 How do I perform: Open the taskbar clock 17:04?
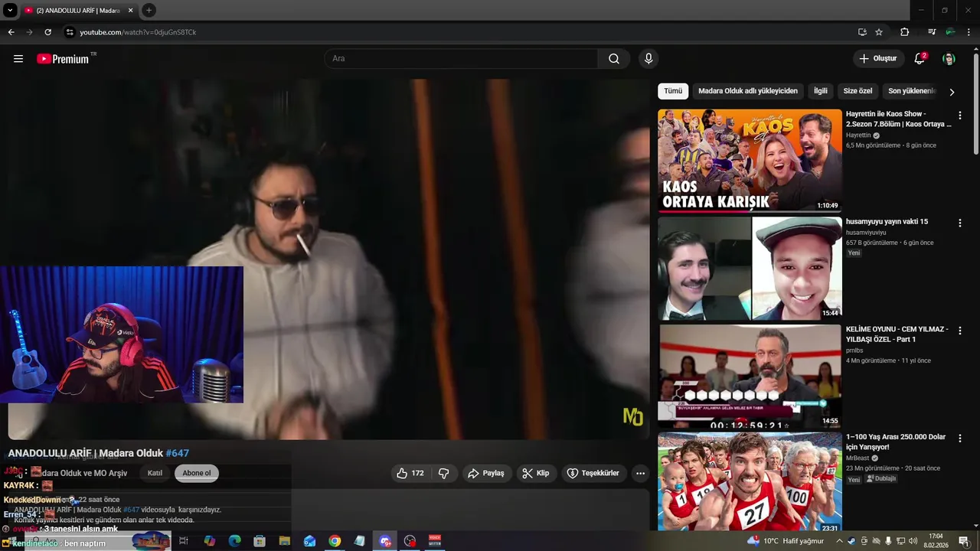click(x=936, y=541)
